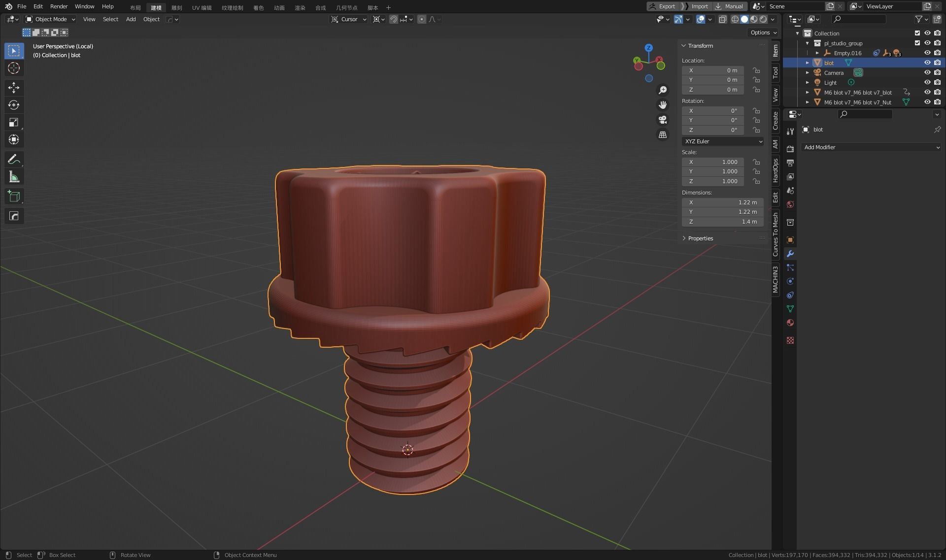The image size is (946, 560).
Task: Activate the Annotate pencil tool
Action: coord(14,159)
